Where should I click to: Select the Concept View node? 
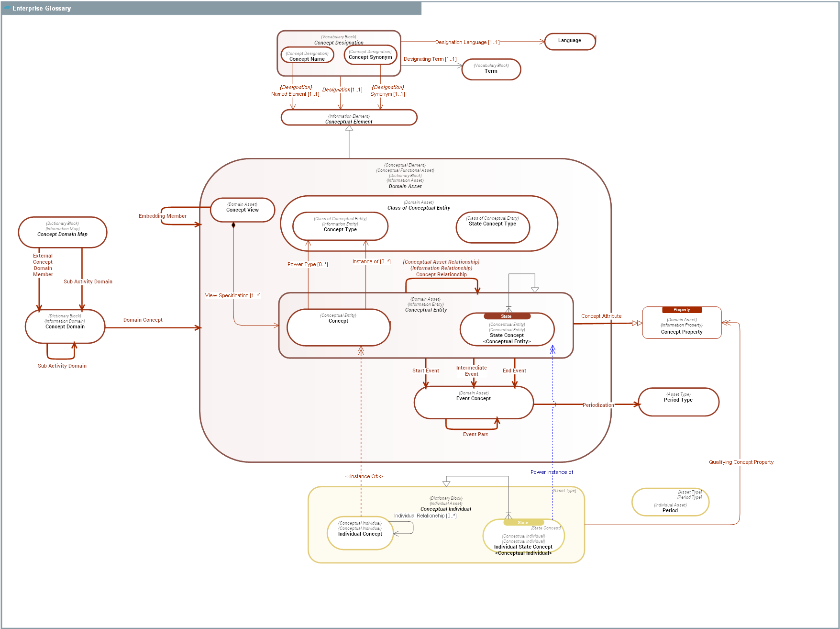coord(243,210)
